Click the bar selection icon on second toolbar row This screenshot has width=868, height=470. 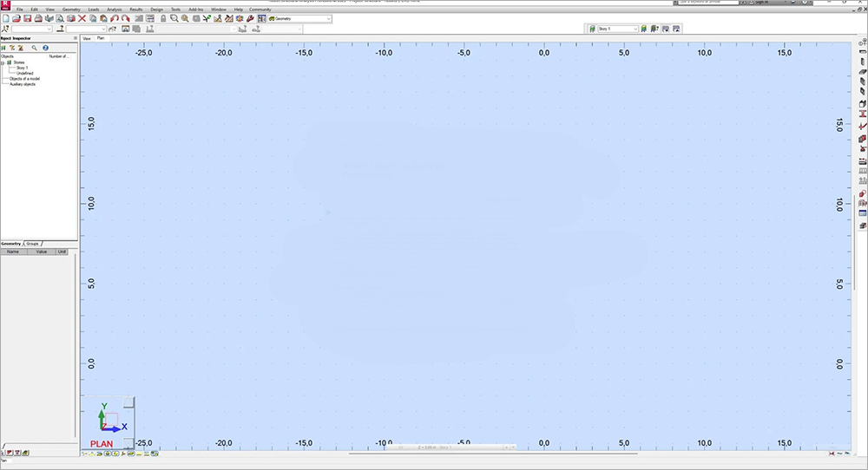[61, 29]
